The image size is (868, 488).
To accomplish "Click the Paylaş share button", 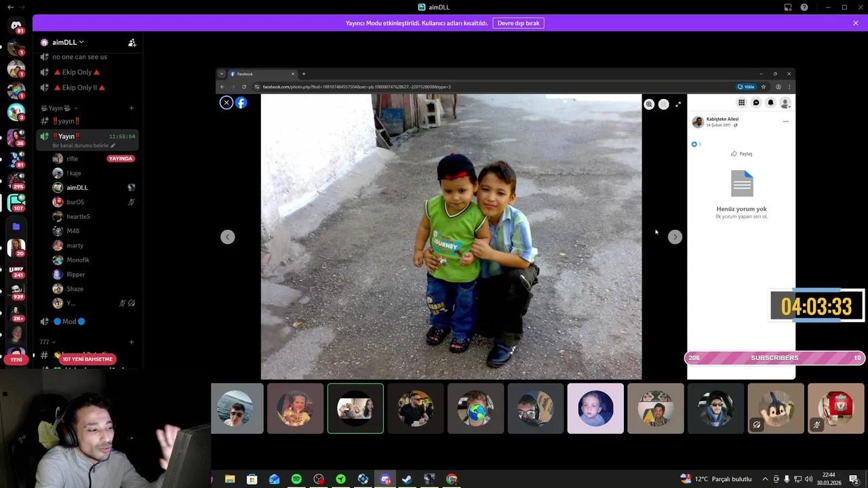I will click(741, 154).
